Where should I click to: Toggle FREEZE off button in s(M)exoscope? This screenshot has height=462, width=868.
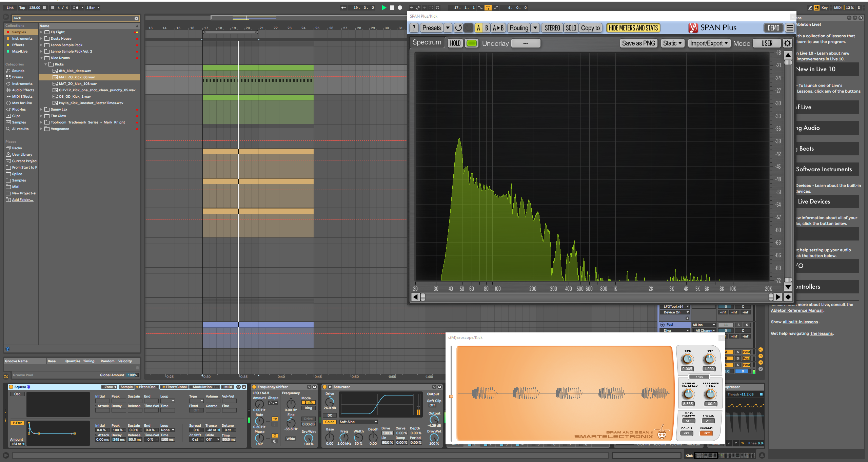click(708, 421)
